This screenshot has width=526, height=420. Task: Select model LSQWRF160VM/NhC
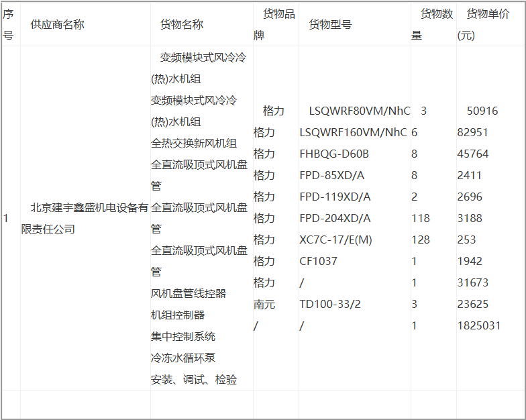(353, 133)
